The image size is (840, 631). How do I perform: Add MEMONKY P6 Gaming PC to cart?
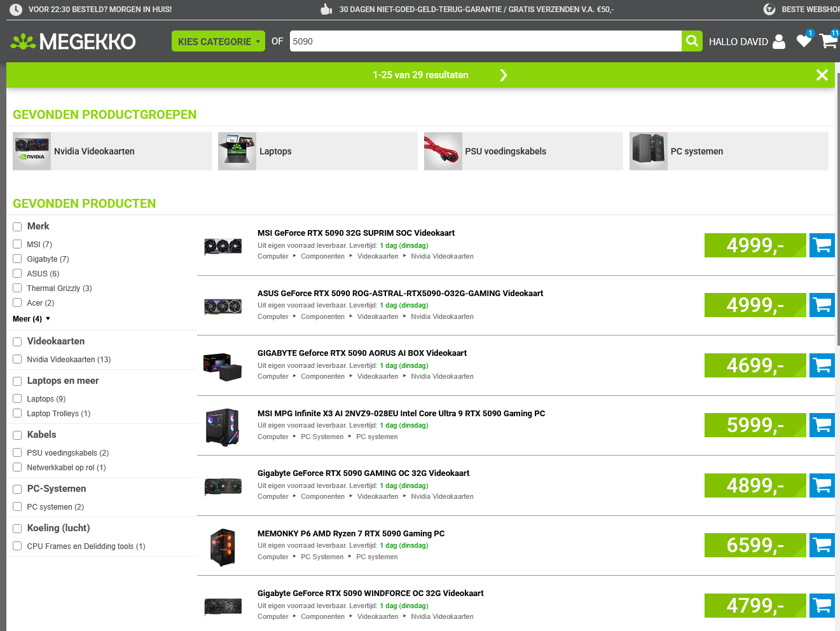tap(822, 545)
